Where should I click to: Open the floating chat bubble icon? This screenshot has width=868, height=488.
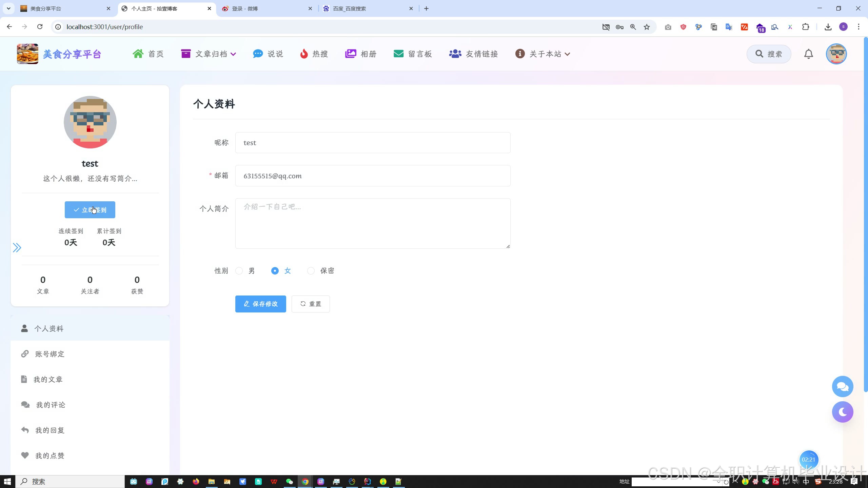pyautogui.click(x=842, y=386)
